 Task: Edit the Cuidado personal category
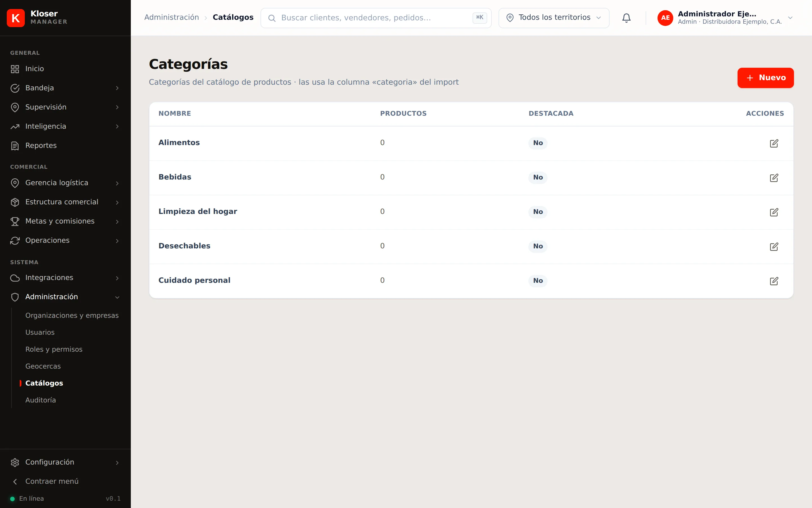point(774,281)
